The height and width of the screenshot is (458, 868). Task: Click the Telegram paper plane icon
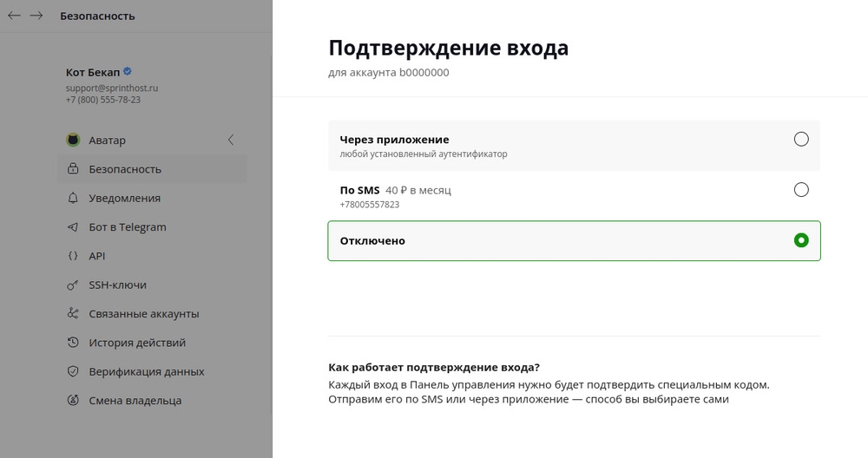(74, 227)
